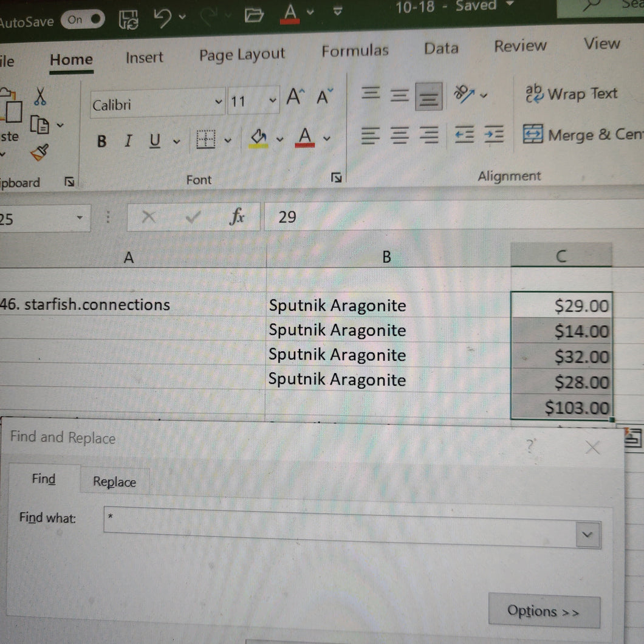Click the quick access font color A icon
This screenshot has width=644, height=644.
coord(290,13)
